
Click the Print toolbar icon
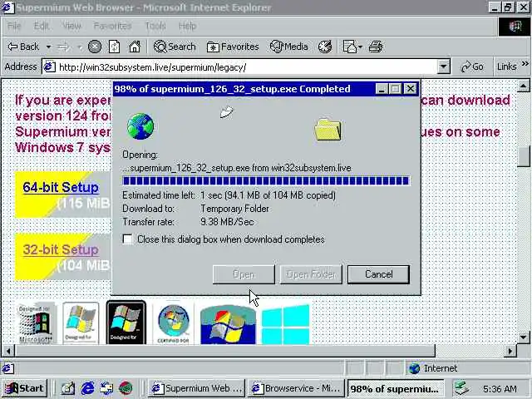click(x=376, y=47)
